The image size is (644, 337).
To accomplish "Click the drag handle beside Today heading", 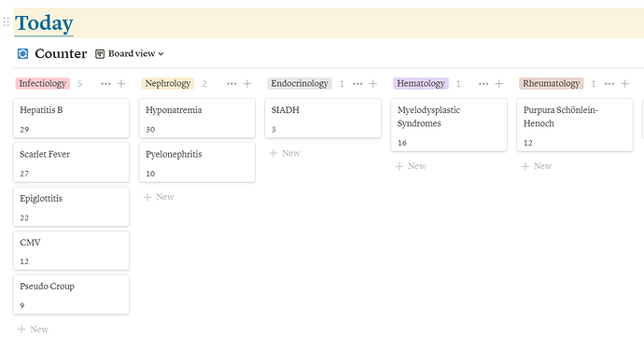I will pyautogui.click(x=6, y=22).
